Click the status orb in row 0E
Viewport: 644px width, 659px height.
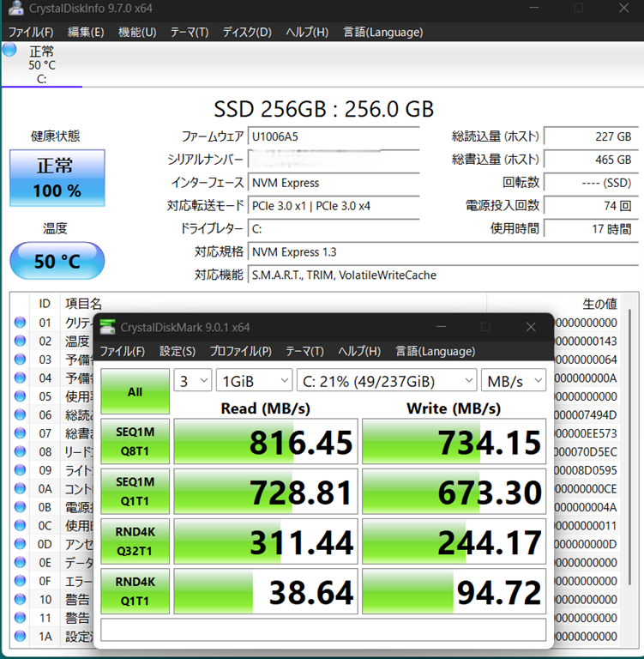point(20,562)
